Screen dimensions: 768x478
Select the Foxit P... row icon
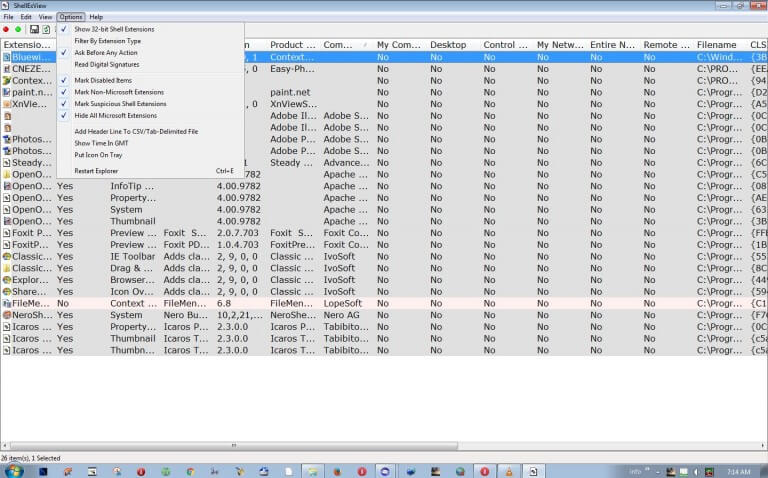tap(7, 233)
